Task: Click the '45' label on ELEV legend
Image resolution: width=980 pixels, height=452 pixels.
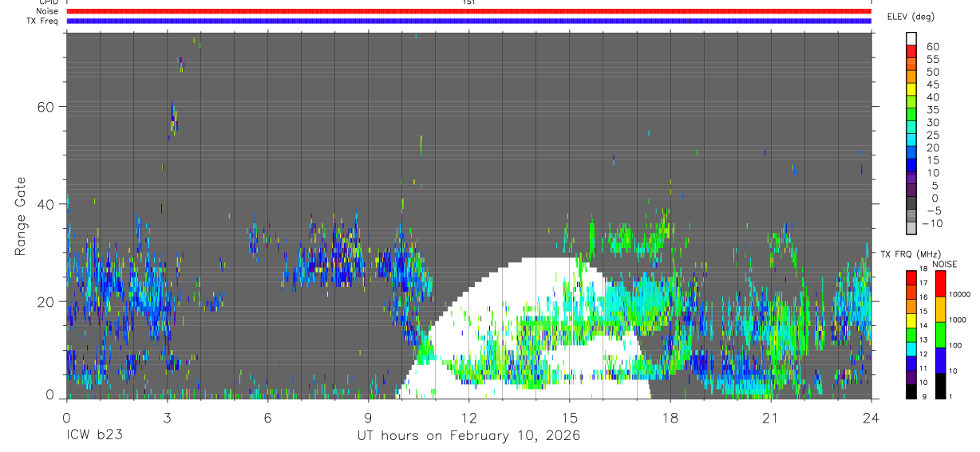Action: tap(932, 85)
